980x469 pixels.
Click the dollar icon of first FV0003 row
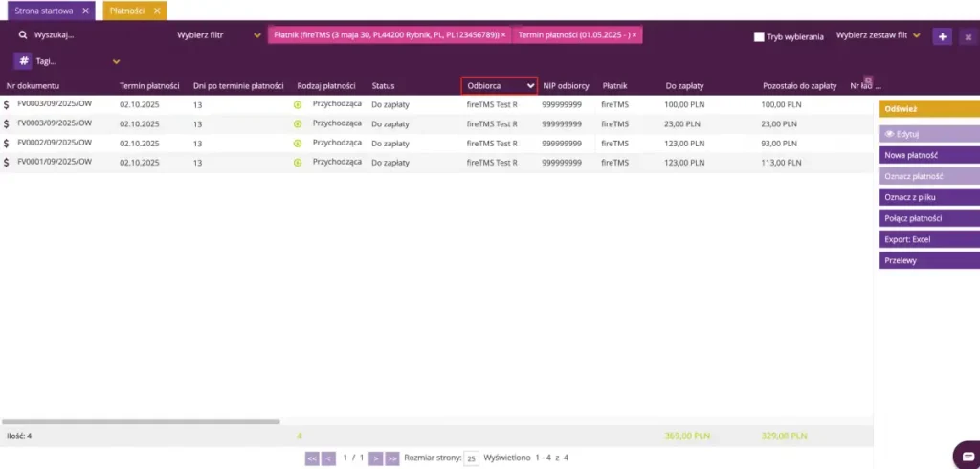click(x=7, y=103)
